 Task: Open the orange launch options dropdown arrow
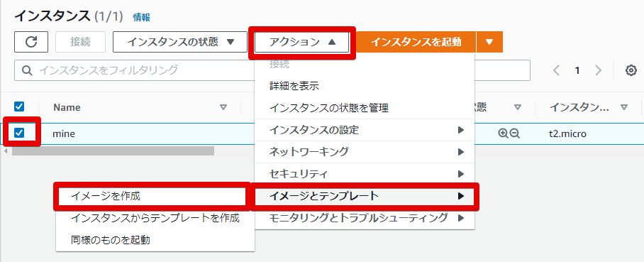(x=489, y=42)
